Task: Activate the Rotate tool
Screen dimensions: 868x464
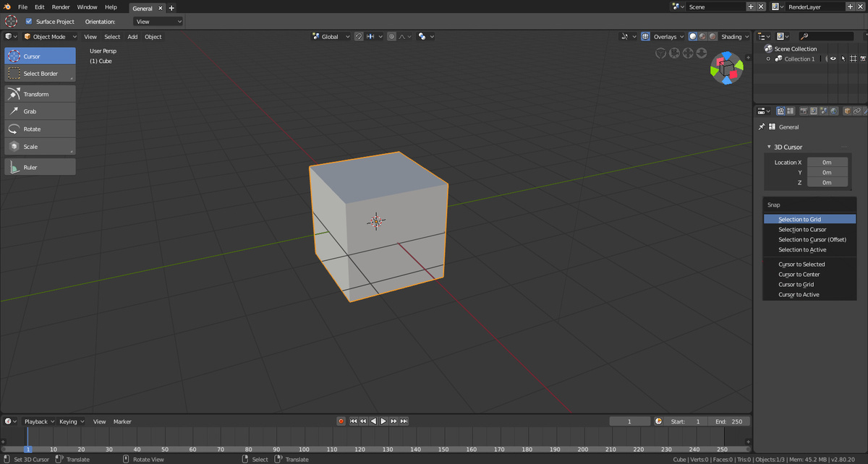Action: (40, 129)
